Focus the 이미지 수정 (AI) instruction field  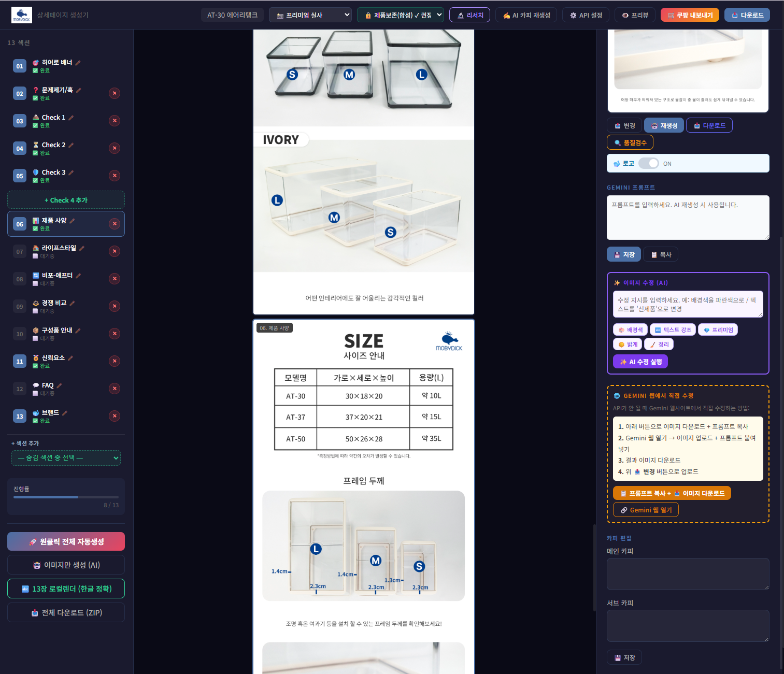688,304
